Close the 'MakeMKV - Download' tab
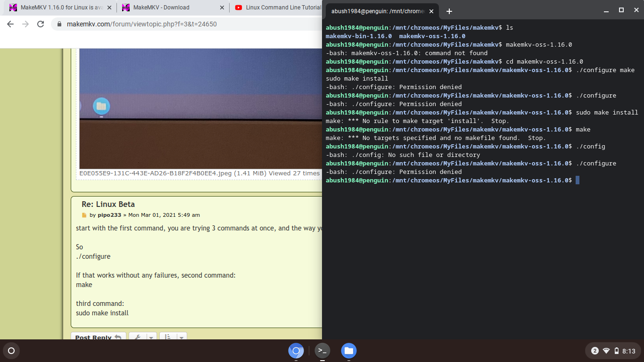This screenshot has width=644, height=362. (x=222, y=8)
